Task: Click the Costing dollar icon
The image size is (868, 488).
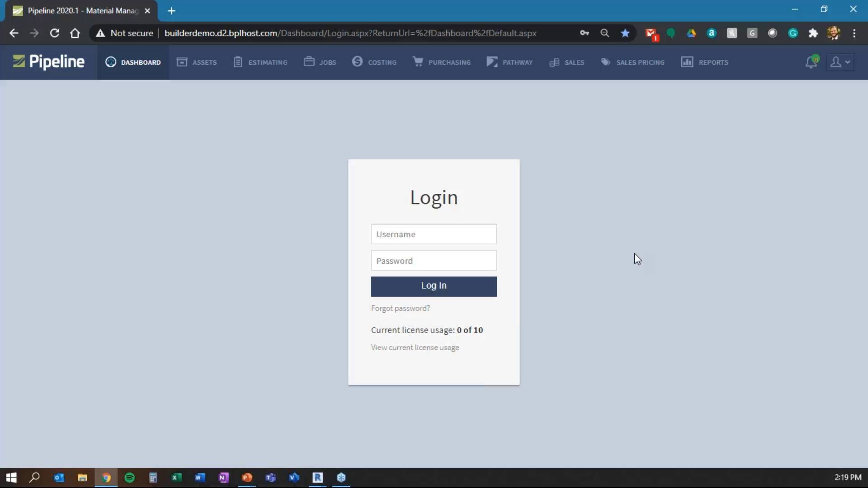Action: click(x=357, y=62)
